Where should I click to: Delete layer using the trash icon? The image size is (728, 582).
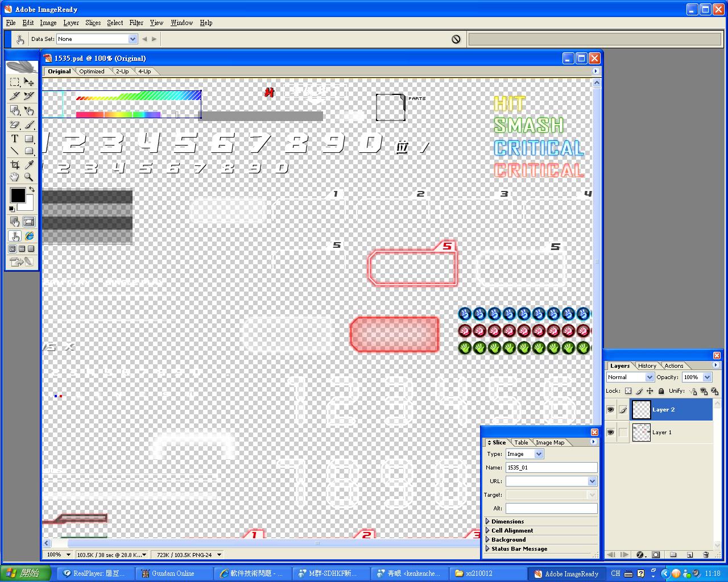[706, 555]
